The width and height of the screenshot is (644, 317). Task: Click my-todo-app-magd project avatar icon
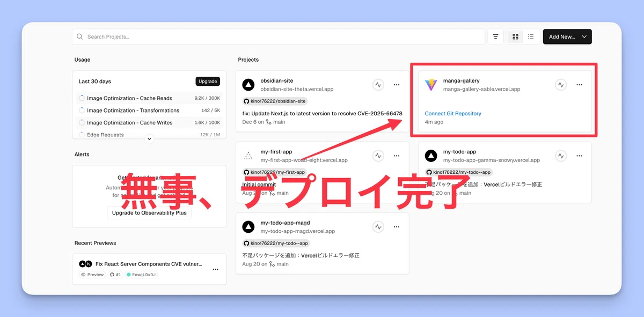[x=248, y=227]
